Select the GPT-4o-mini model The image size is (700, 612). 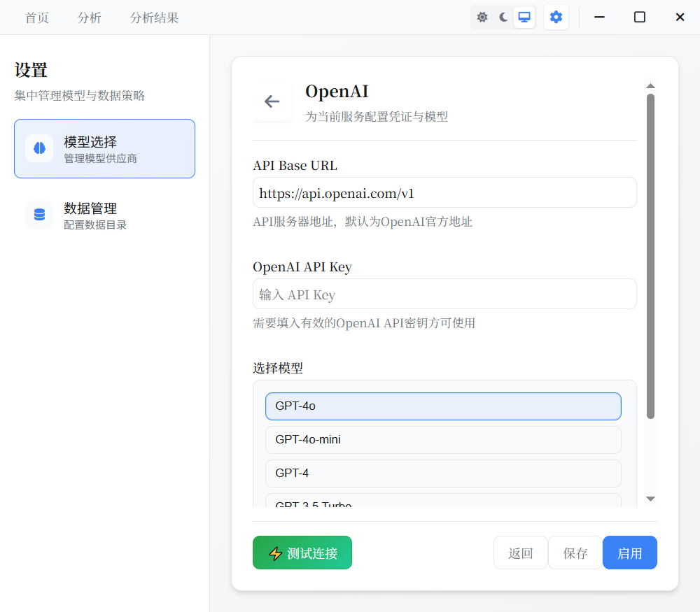click(443, 440)
